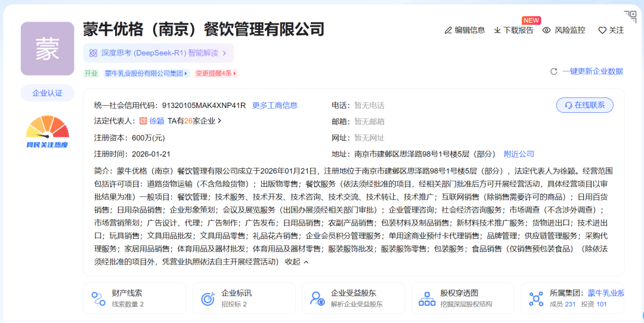Click 暂无邮箱 text
The image size is (644, 323).
click(x=369, y=121)
